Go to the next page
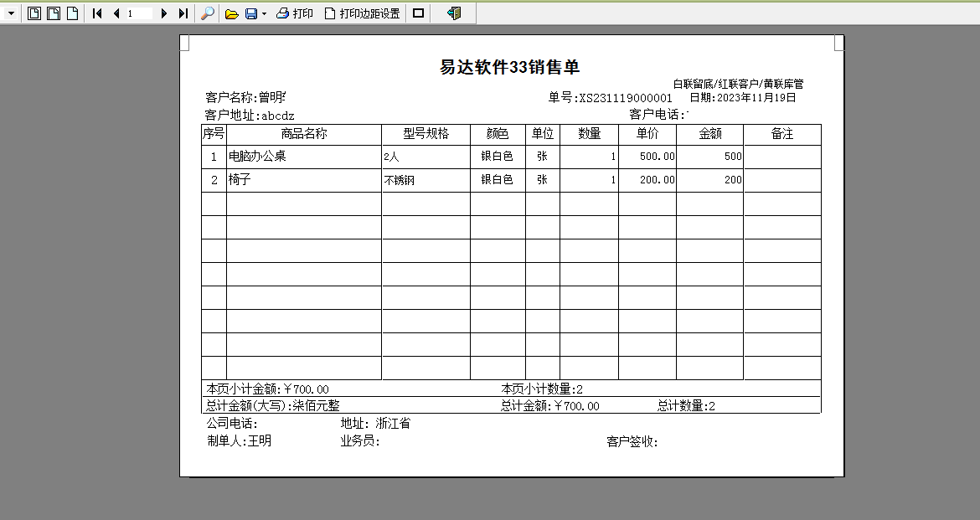Image resolution: width=980 pixels, height=520 pixels. (164, 13)
